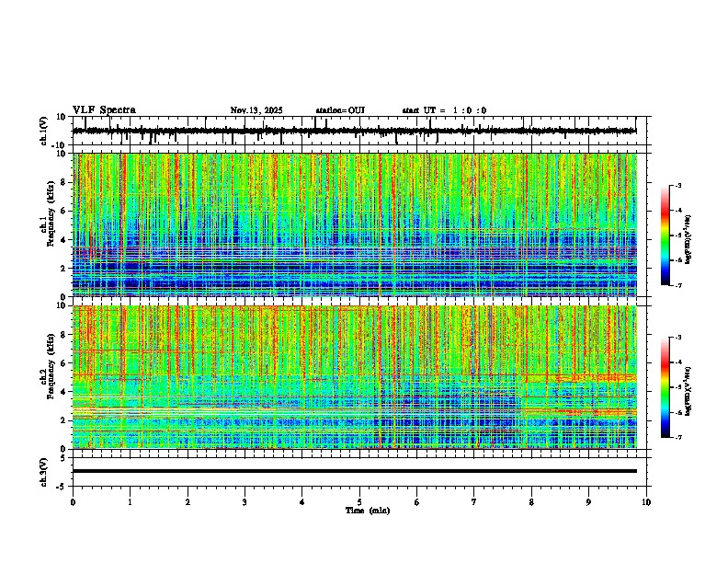This screenshot has width=728, height=563.
Task: Click time axis tick label "4"
Action: tap(302, 502)
